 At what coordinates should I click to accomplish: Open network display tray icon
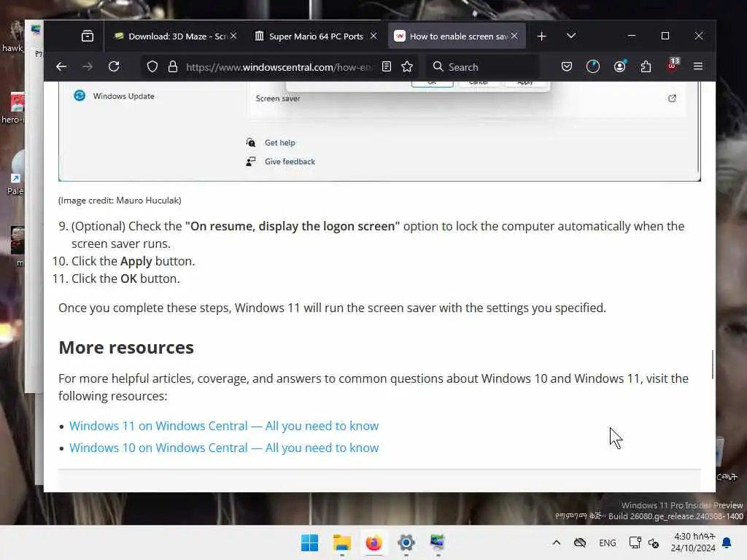(635, 542)
